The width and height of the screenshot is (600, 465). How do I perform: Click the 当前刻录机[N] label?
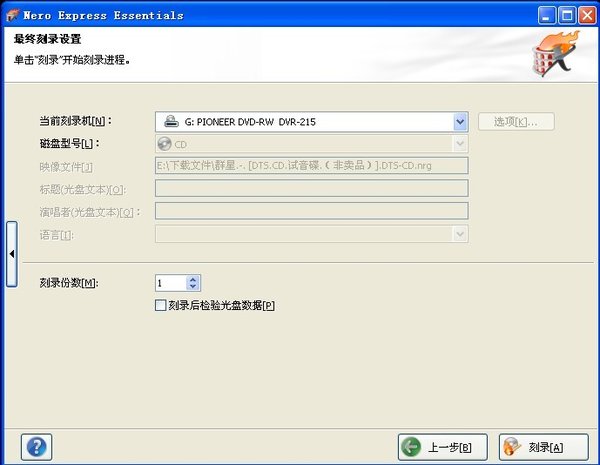pos(75,121)
